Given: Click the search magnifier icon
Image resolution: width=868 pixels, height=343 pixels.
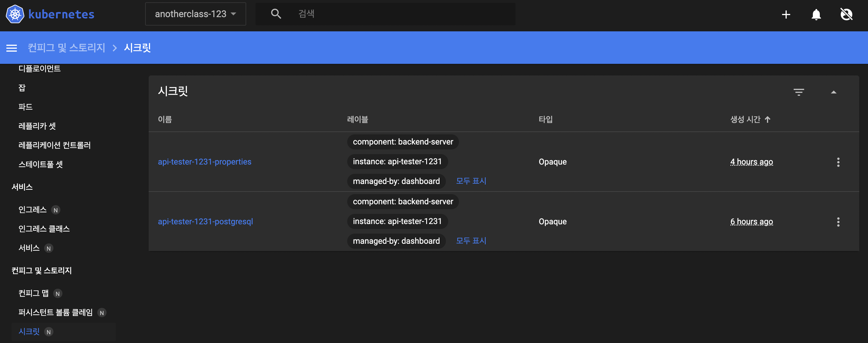Looking at the screenshot, I should (x=275, y=14).
